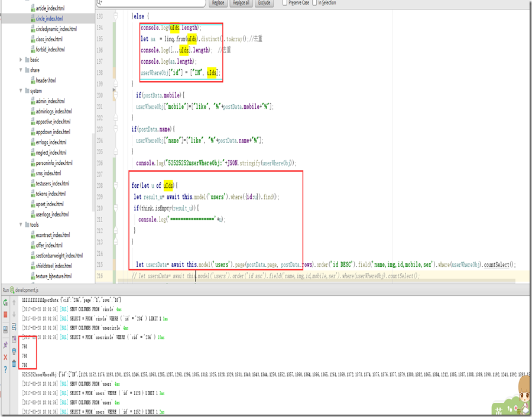The image size is (532, 417).
Task: Stop the running process with red square
Action: point(5,314)
